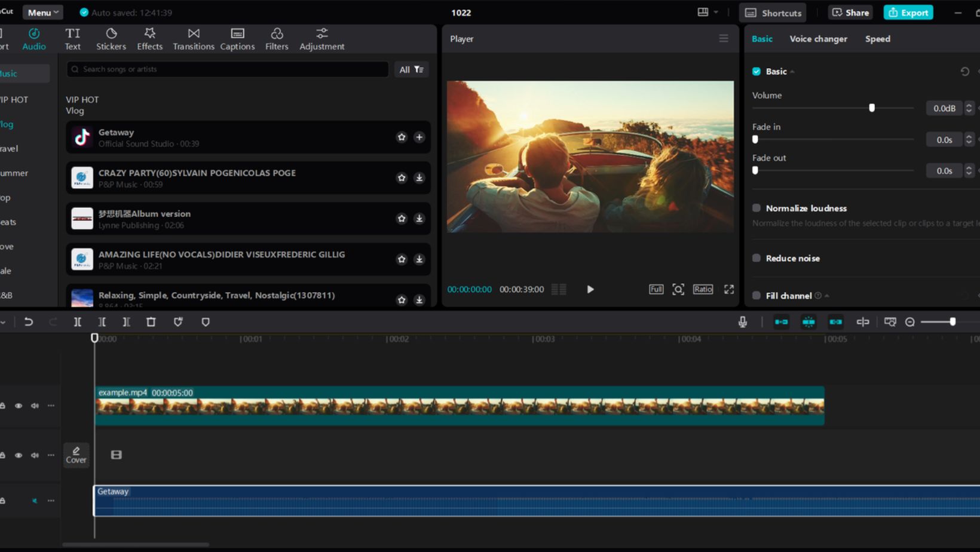Image resolution: width=980 pixels, height=552 pixels.
Task: Favorite the AMAZING LIFE track
Action: (402, 259)
